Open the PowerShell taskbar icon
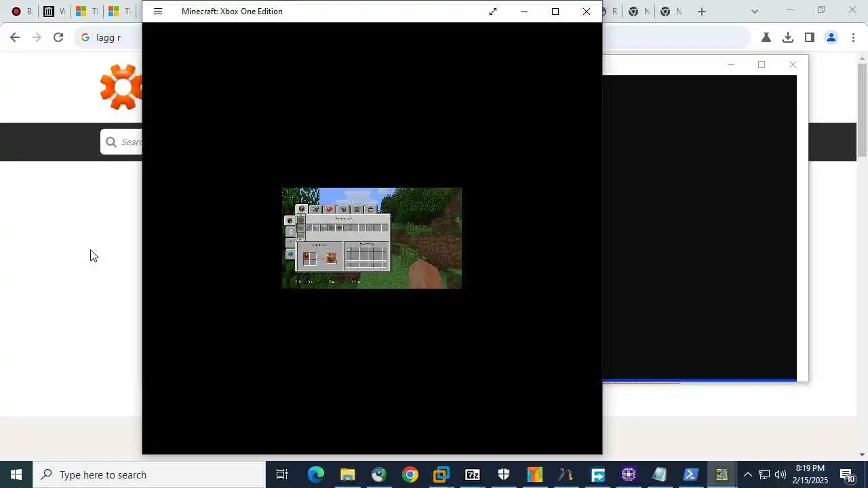Screen dimensions: 868x488 pos(690,474)
